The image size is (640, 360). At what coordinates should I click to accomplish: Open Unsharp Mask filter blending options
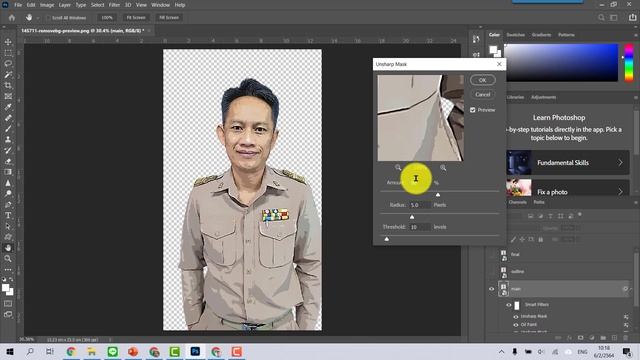tap(626, 317)
